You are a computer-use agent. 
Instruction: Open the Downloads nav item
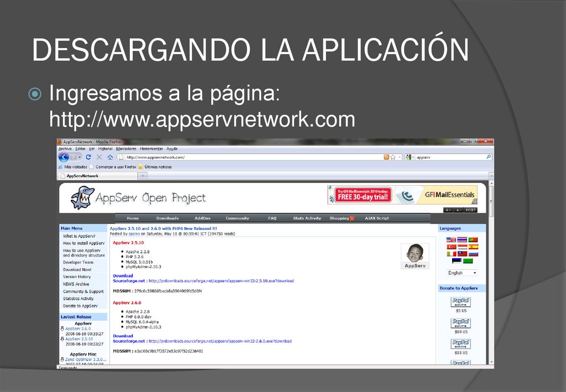[167, 218]
